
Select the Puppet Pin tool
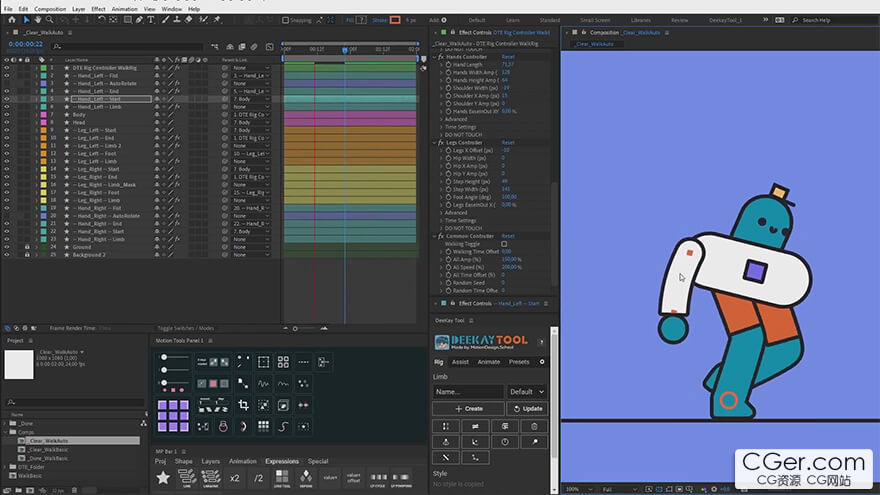[217, 20]
